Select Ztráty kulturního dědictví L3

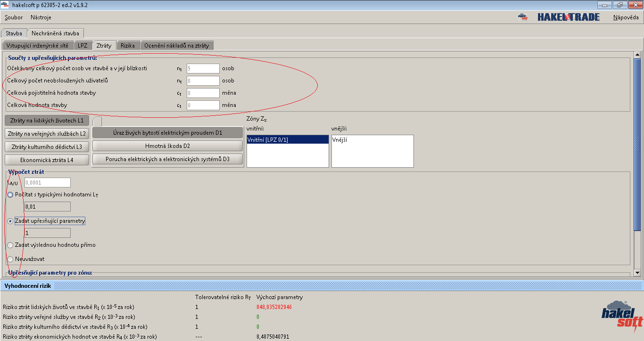[47, 147]
